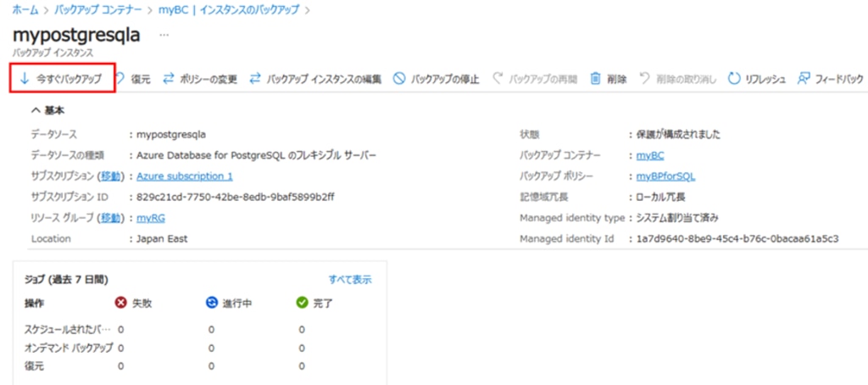Image resolution: width=868 pixels, height=385 pixels.
Task: Click the リフレッシュ circular arrow icon
Action: pos(734,79)
